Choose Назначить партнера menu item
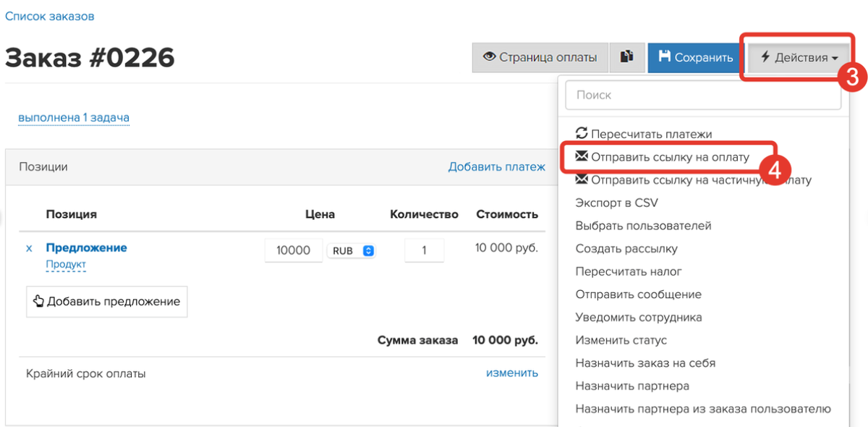Image resolution: width=868 pixels, height=427 pixels. (632, 386)
